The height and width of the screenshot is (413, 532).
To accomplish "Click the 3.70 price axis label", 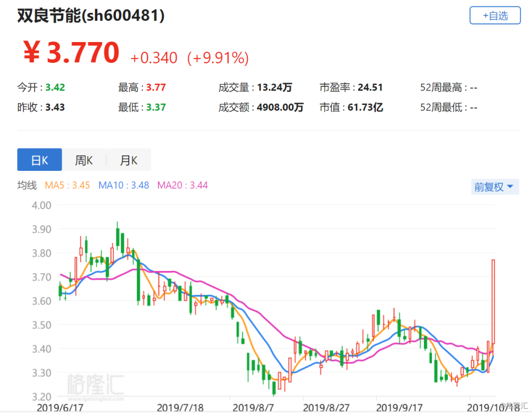I will coord(41,277).
